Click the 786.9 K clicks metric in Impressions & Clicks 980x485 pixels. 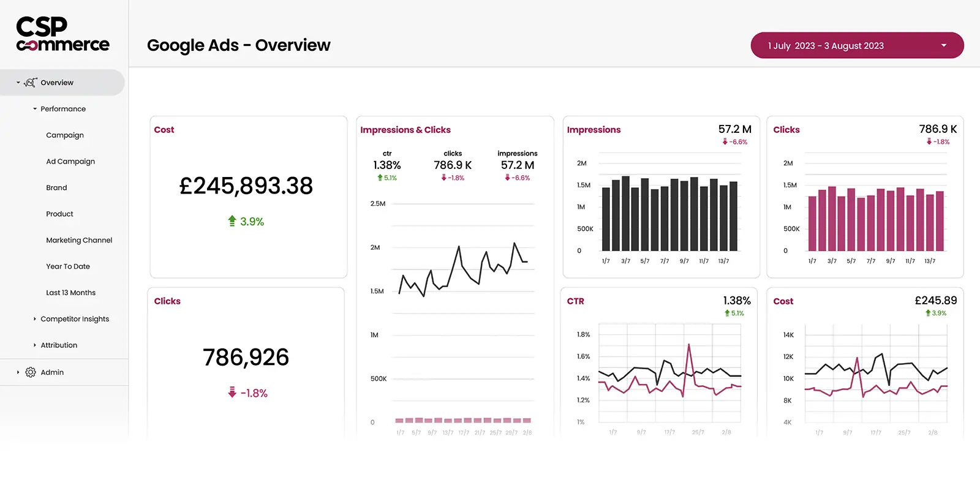(453, 165)
